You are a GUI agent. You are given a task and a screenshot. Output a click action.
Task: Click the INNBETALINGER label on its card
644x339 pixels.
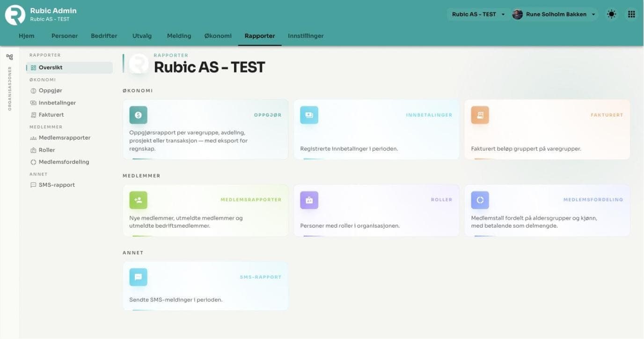[x=429, y=115]
